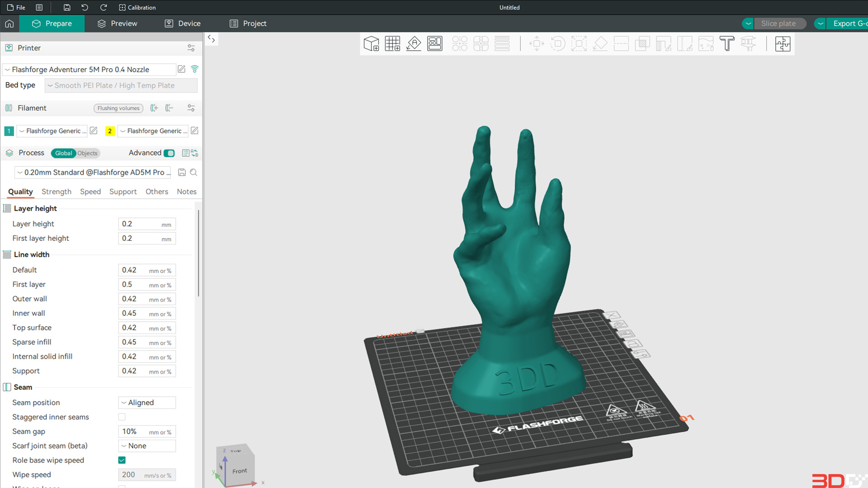The height and width of the screenshot is (488, 868).
Task: Click the Prepare tab button
Action: (x=52, y=23)
